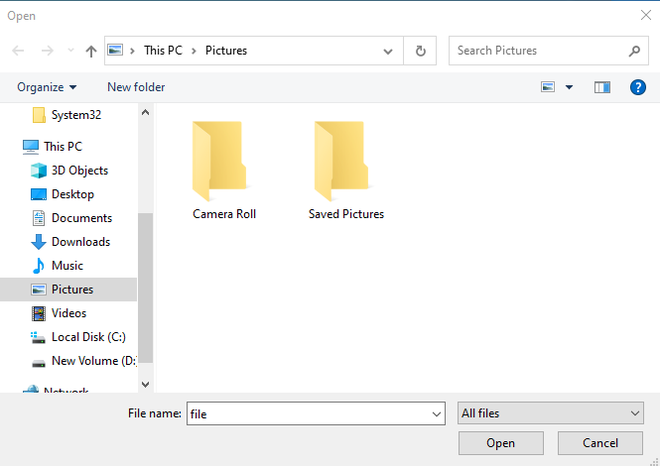
Task: Click the Up one level arrow
Action: click(x=92, y=51)
